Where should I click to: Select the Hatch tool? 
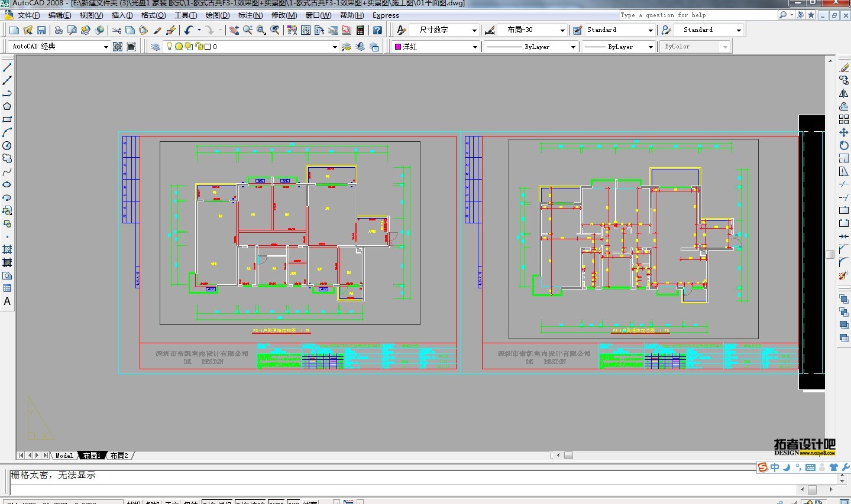tap(7, 249)
